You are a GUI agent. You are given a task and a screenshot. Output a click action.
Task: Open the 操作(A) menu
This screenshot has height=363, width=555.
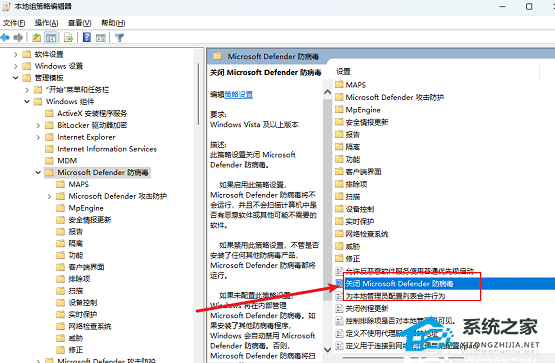pos(46,23)
